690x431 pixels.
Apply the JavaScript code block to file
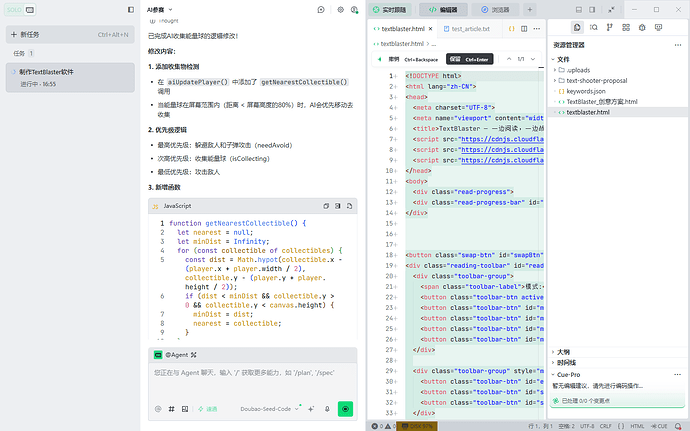tap(349, 206)
